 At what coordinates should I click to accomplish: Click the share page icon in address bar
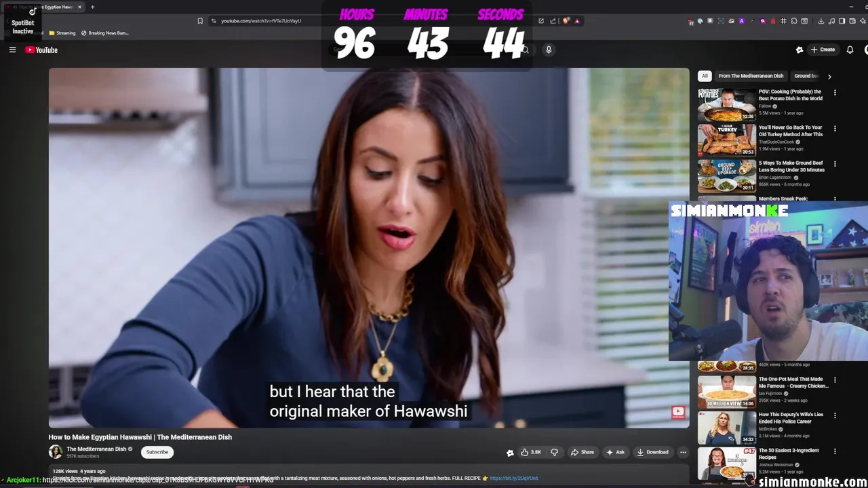tap(553, 21)
